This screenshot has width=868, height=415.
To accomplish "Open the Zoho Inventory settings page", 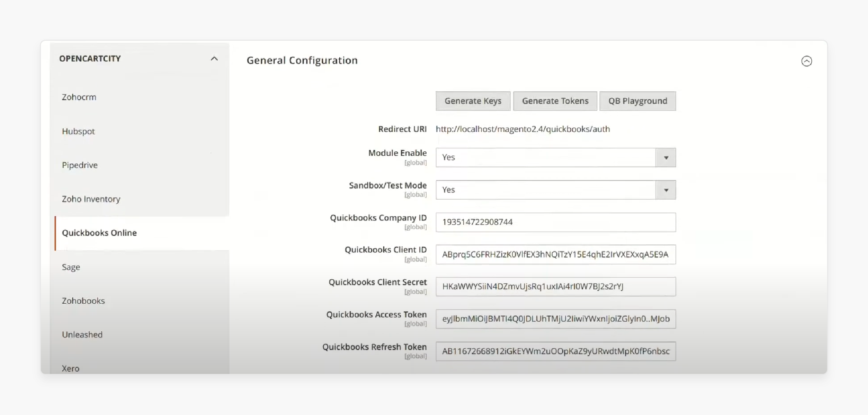I will [91, 199].
